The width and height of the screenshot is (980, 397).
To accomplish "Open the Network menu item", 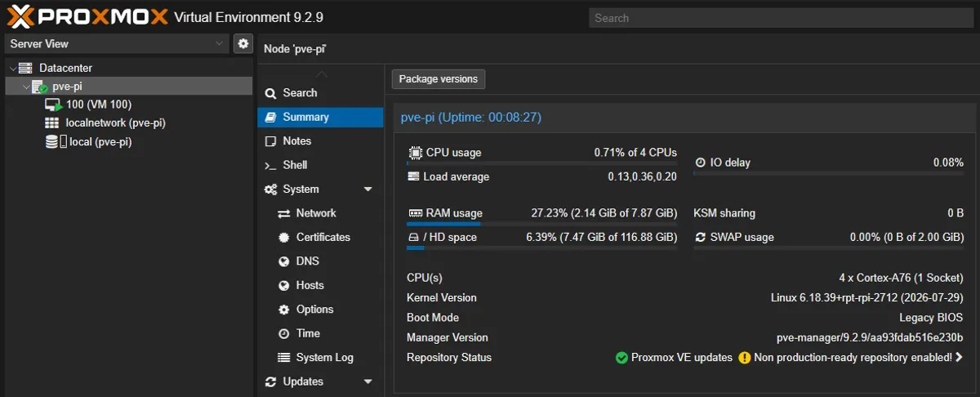I will click(320, 213).
